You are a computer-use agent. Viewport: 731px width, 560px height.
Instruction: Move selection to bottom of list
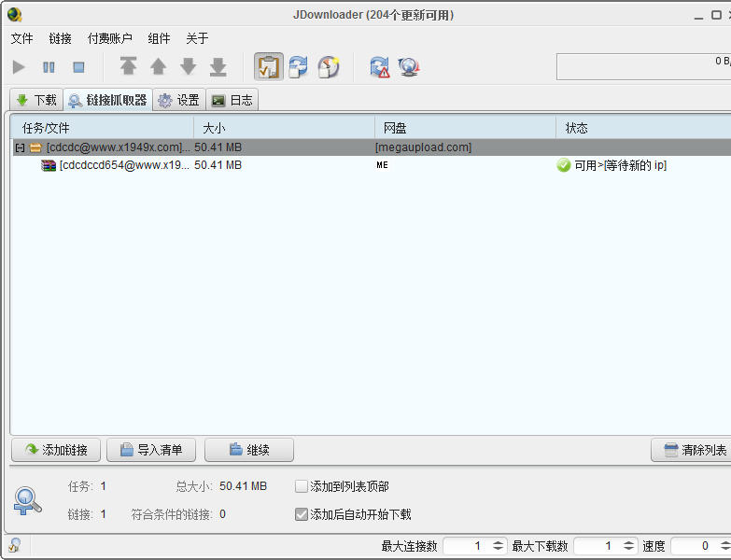tap(218, 66)
